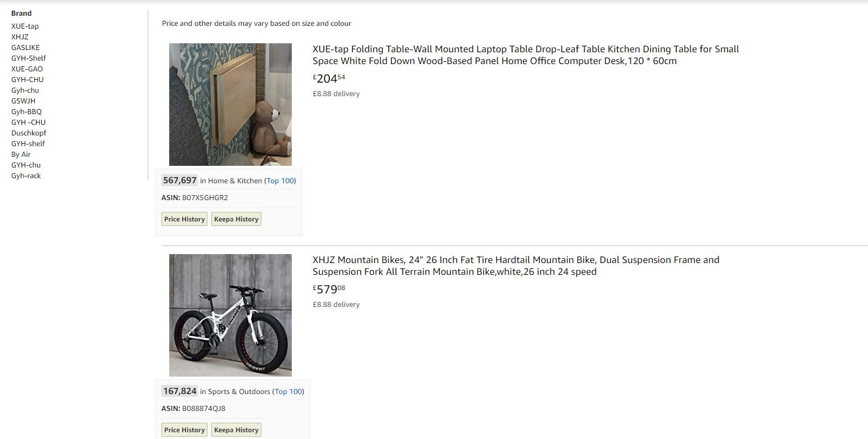
Task: Pick the GSWJH brand filter
Action: point(23,101)
